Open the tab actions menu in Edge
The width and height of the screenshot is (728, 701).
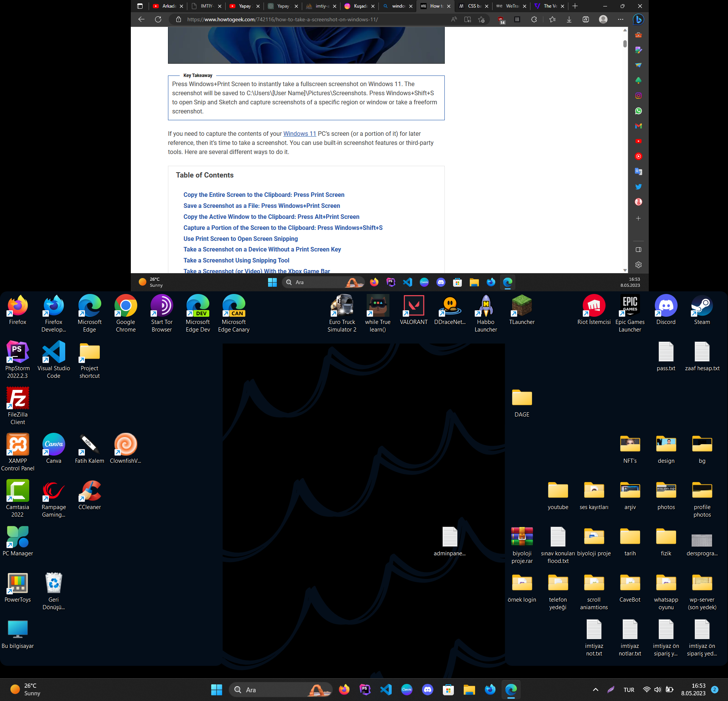[x=140, y=6]
